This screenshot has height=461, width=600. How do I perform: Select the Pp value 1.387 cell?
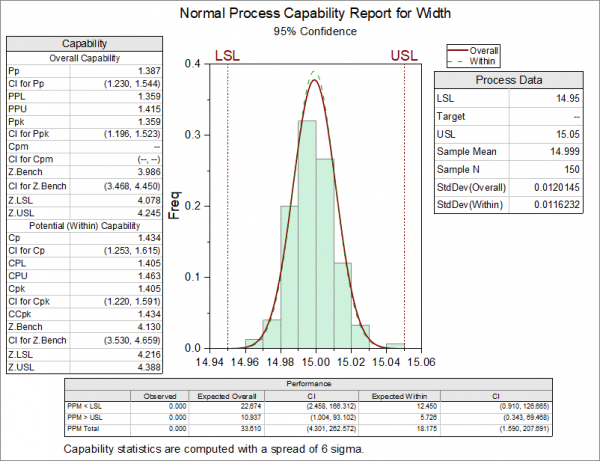coord(116,71)
